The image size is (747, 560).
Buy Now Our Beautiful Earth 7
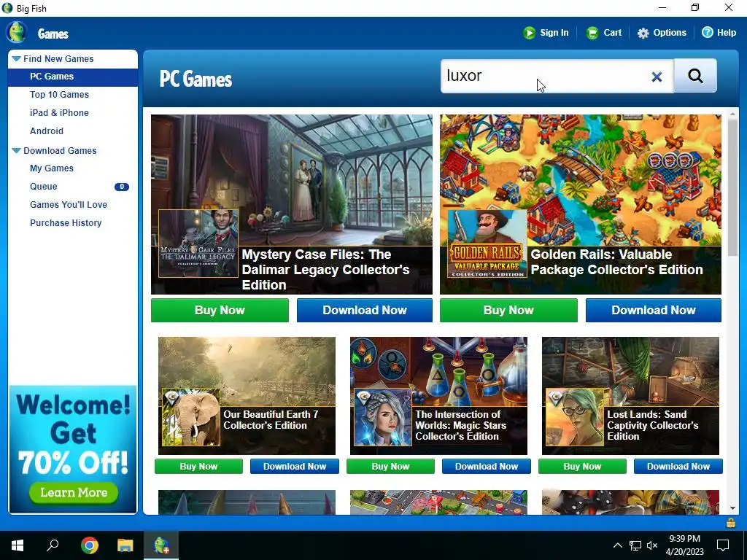click(198, 467)
